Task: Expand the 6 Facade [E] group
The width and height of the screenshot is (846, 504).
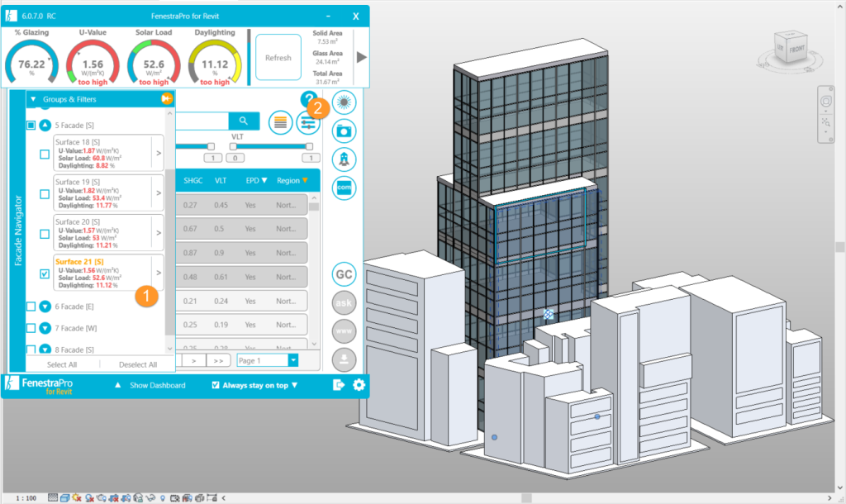Action: [x=45, y=307]
